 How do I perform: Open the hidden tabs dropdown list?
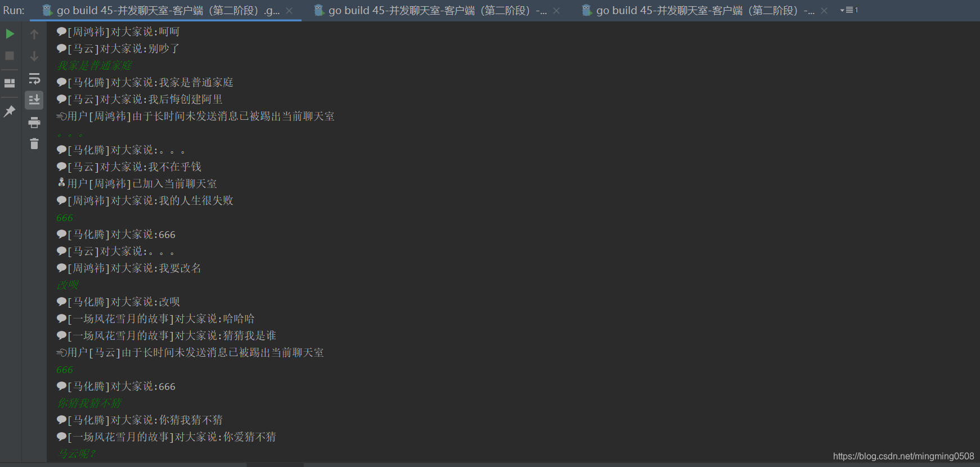(x=849, y=10)
